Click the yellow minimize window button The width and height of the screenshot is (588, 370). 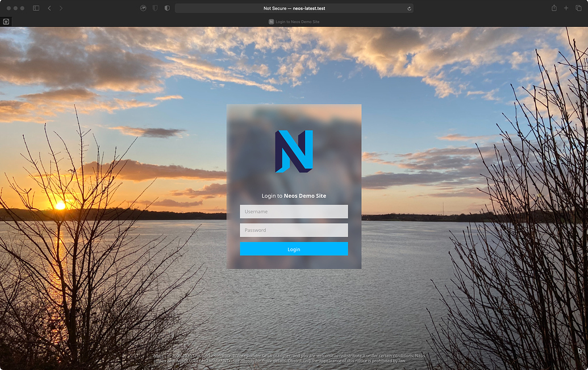point(15,8)
